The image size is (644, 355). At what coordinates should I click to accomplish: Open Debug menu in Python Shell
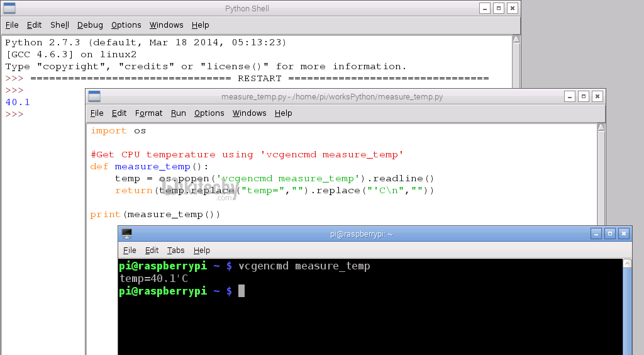[90, 25]
